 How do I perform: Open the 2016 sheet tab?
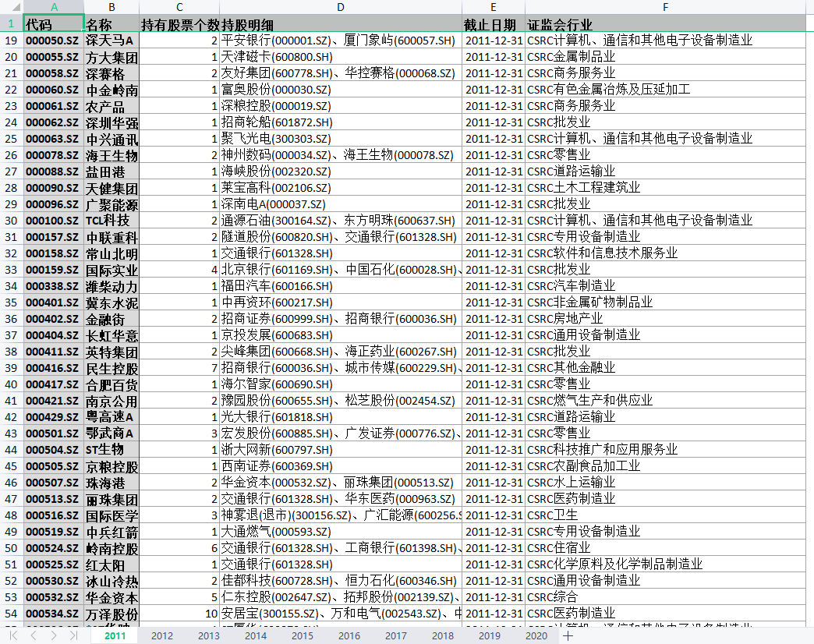click(349, 635)
